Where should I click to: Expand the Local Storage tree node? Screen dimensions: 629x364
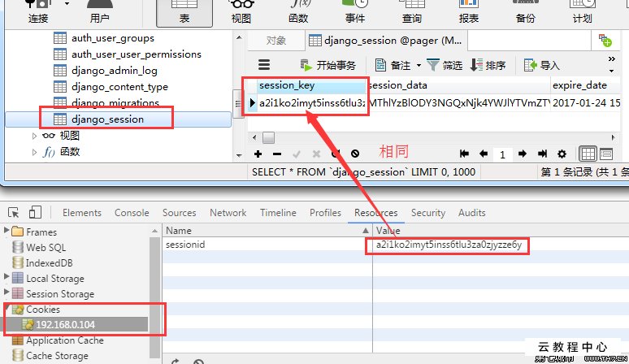[7, 279]
